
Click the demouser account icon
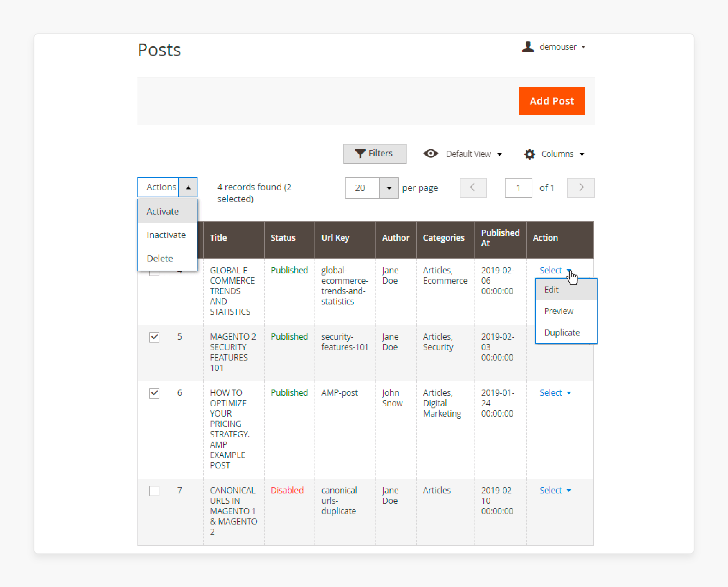click(527, 47)
